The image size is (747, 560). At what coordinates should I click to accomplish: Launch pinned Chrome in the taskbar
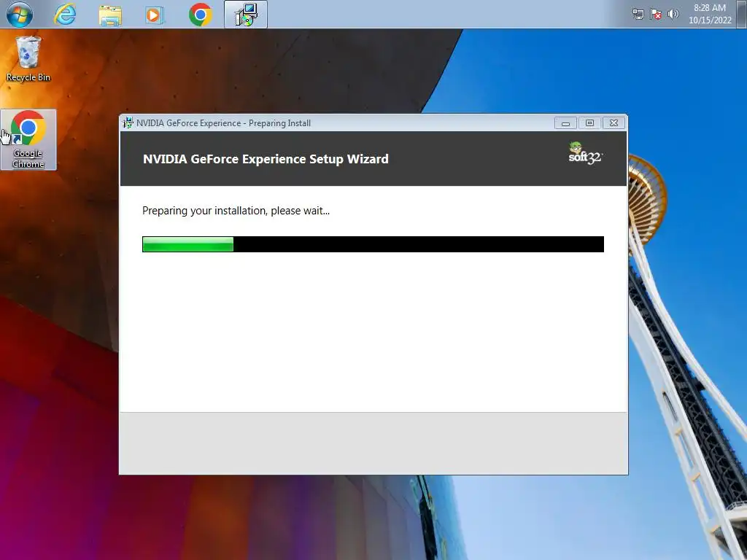[200, 15]
